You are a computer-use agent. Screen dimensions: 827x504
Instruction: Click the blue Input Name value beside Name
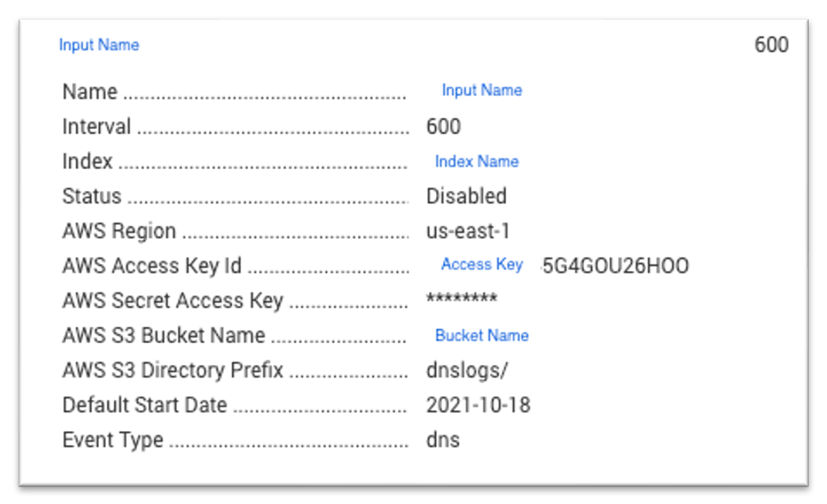(x=482, y=91)
